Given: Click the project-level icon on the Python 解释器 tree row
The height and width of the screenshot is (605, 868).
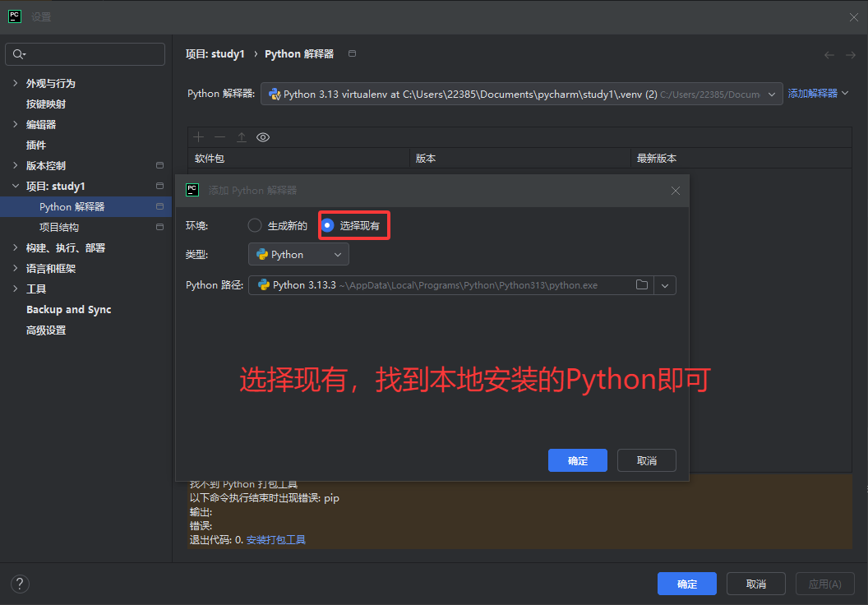Looking at the screenshot, I should coord(160,206).
